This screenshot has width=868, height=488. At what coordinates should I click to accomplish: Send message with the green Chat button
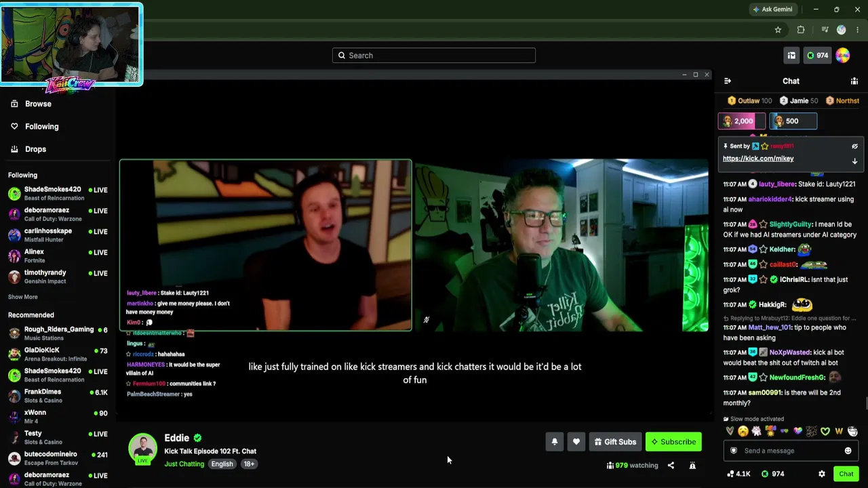(x=846, y=474)
